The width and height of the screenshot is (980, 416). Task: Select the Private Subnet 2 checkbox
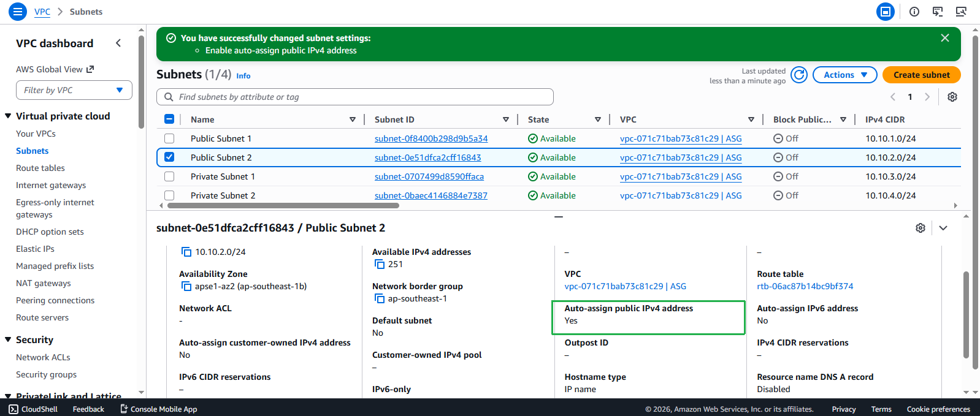(169, 195)
